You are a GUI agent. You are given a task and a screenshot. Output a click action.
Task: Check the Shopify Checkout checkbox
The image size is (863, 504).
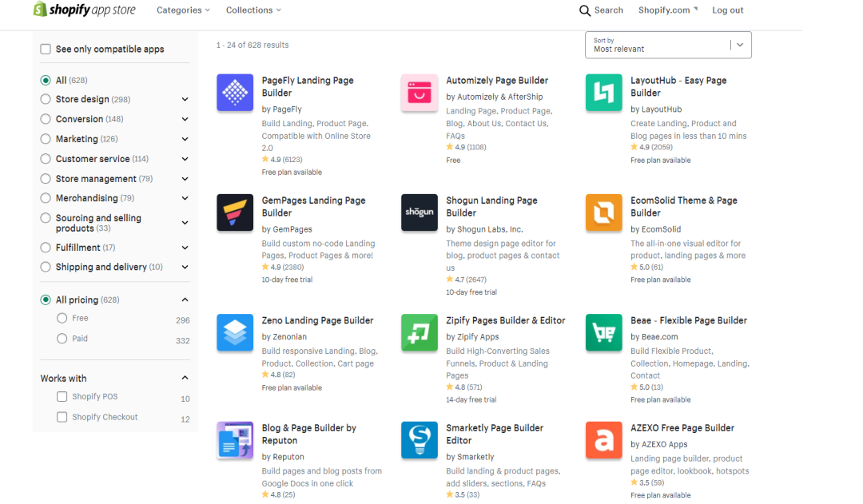tap(62, 417)
